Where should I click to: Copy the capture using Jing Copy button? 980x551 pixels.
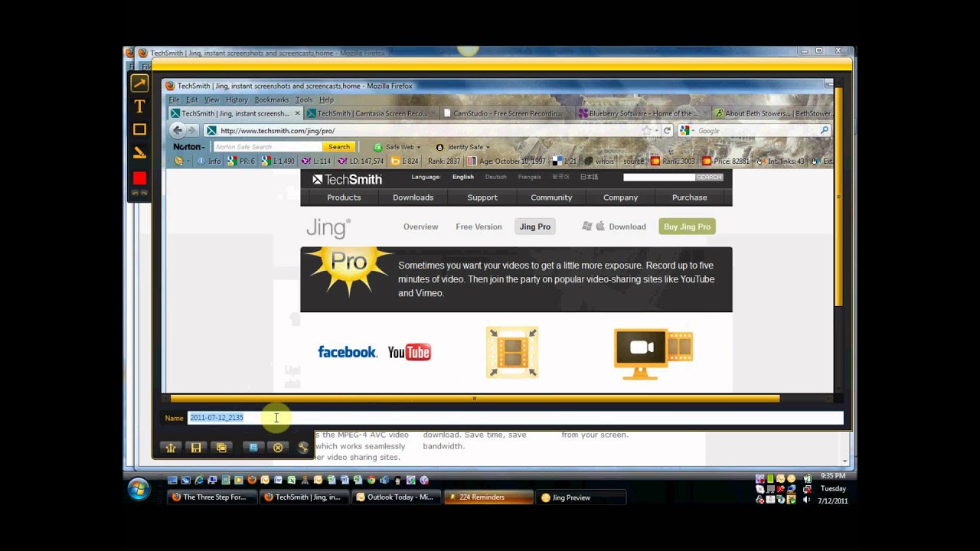click(x=221, y=448)
